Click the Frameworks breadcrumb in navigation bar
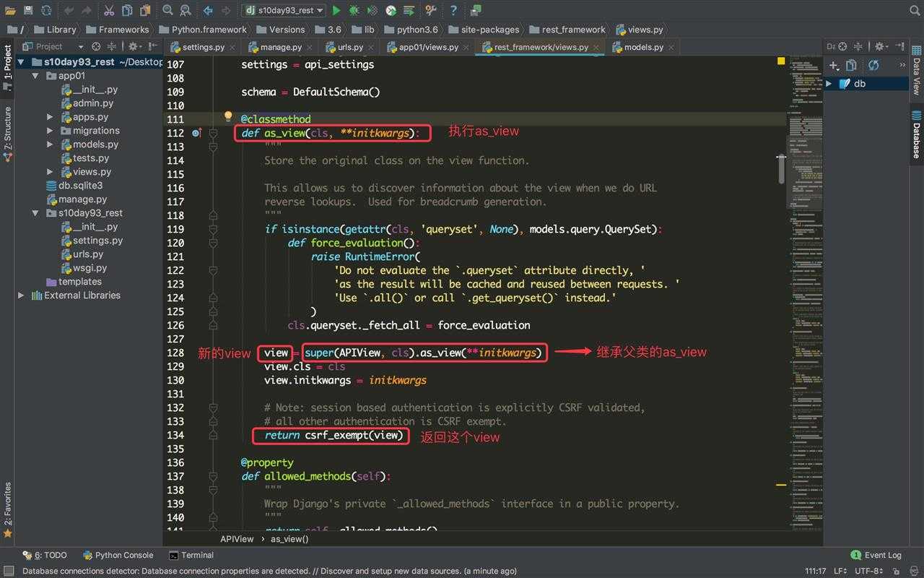Screen dimensions: 924x578 point(117,30)
